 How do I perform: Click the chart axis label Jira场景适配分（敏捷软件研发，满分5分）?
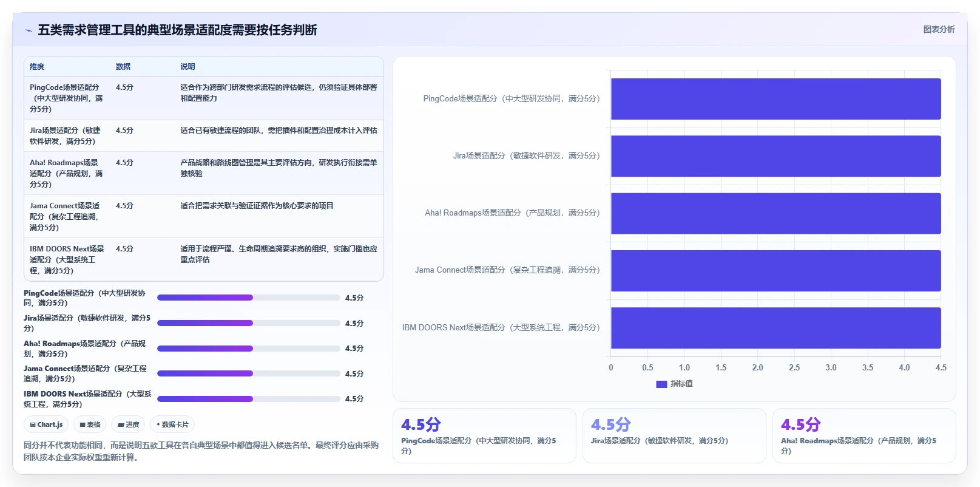coord(527,155)
